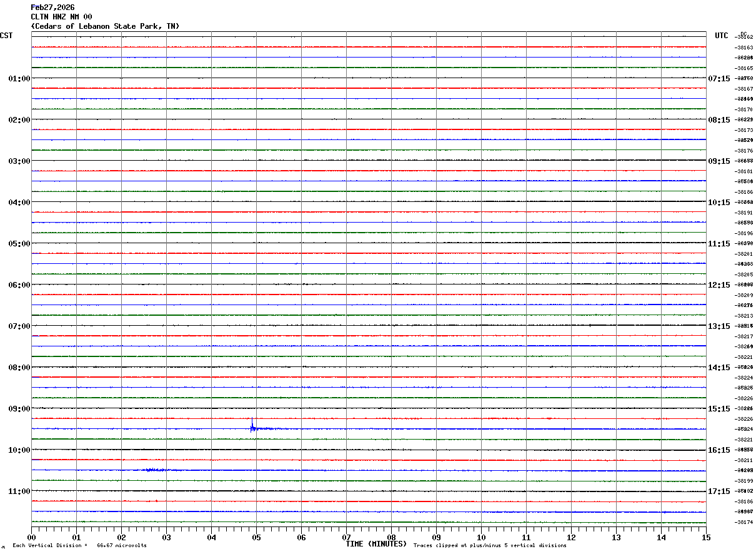Click the DC offset value -38191
This screenshot has width=756, height=554.
744,213
